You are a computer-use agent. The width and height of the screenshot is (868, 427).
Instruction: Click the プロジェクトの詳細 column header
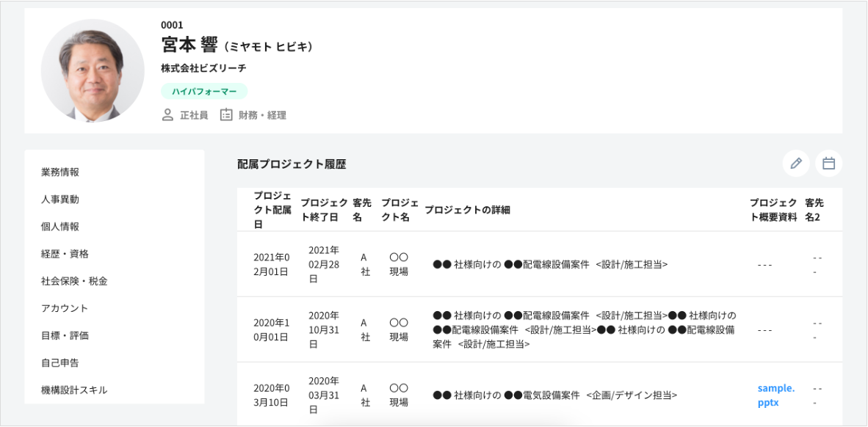click(467, 211)
